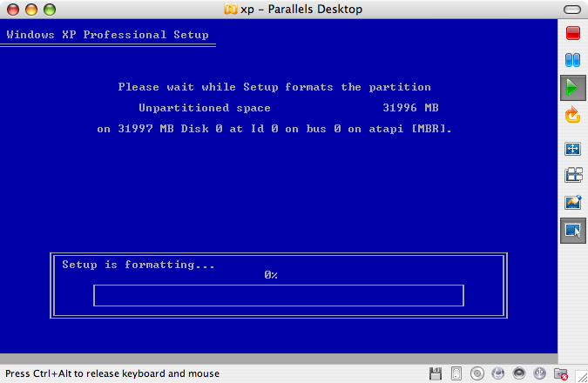The image size is (588, 383).
Task: Click the formatting progress bar
Action: (x=279, y=296)
